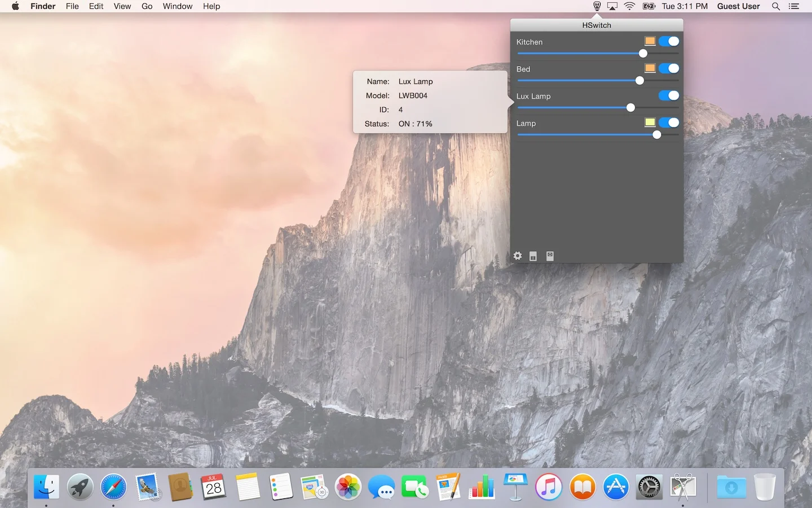Turn off the Kitchen light switch

669,41
